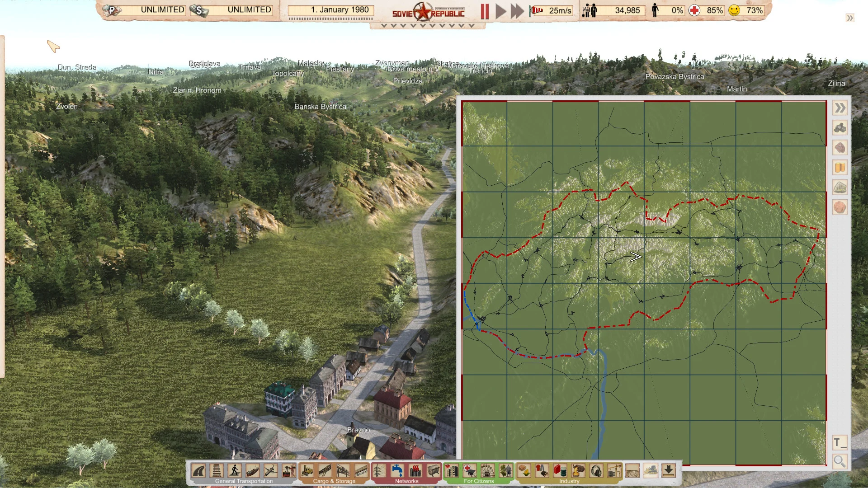Select the forklift cargo storage icon
The width and height of the screenshot is (868, 488).
click(x=307, y=471)
